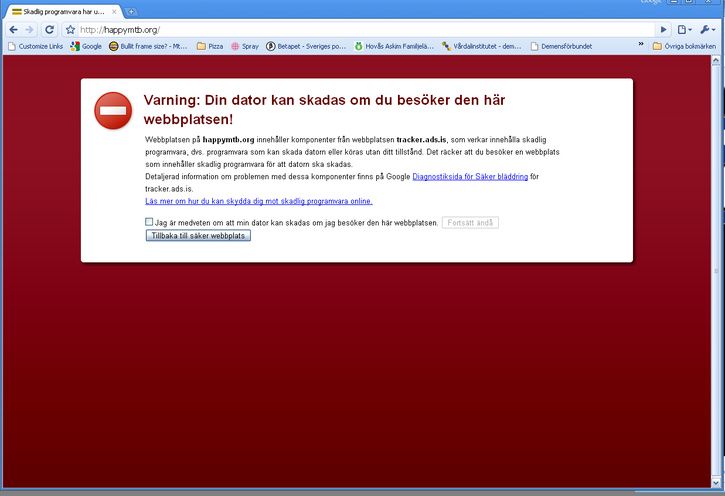Open Vårdalinstitutet bookmark

click(x=481, y=46)
